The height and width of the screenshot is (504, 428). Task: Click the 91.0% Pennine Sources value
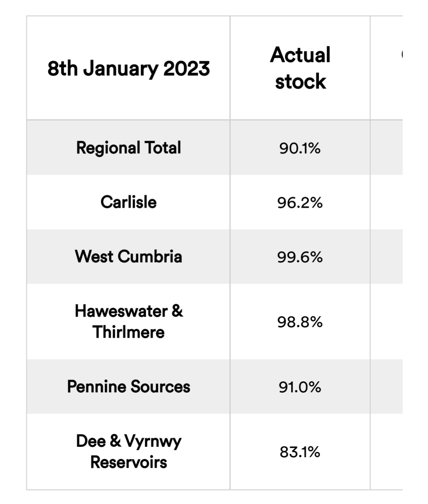point(300,387)
